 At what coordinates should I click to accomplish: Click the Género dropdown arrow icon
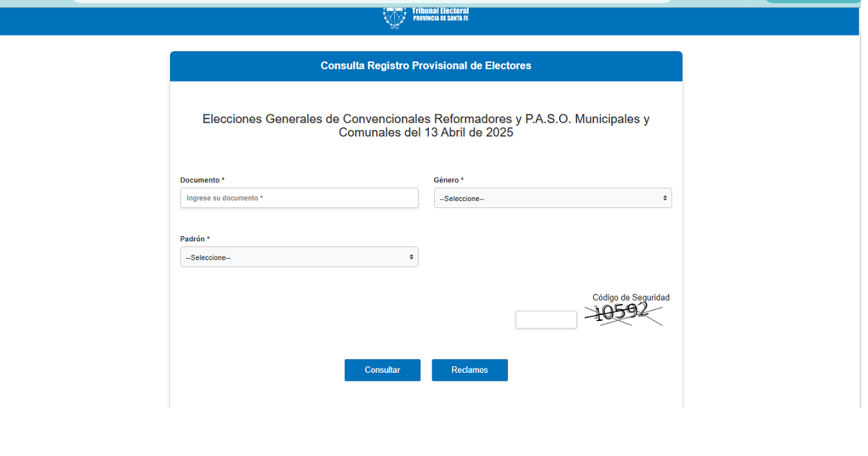[x=665, y=198]
